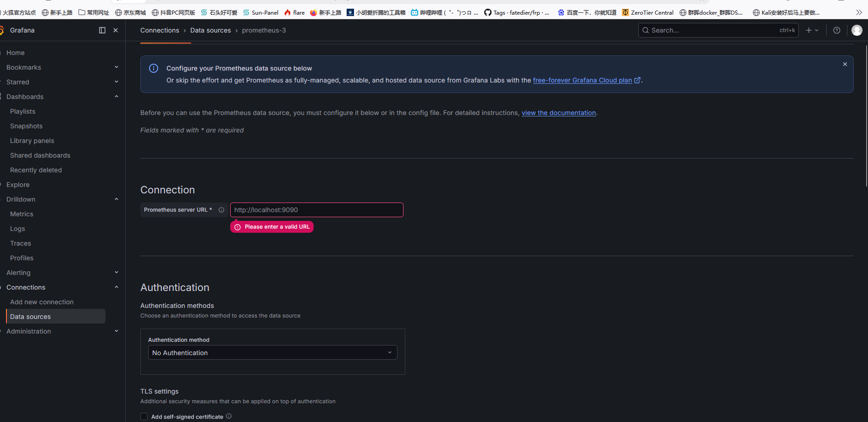Click the Prometheus server URL input field
Image resolution: width=868 pixels, height=422 pixels.
pos(317,210)
